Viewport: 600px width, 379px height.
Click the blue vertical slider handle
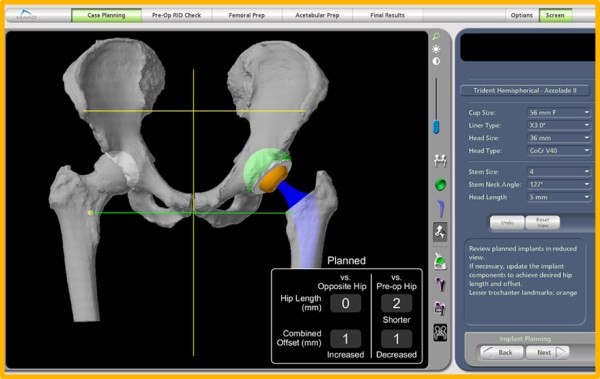click(x=436, y=127)
